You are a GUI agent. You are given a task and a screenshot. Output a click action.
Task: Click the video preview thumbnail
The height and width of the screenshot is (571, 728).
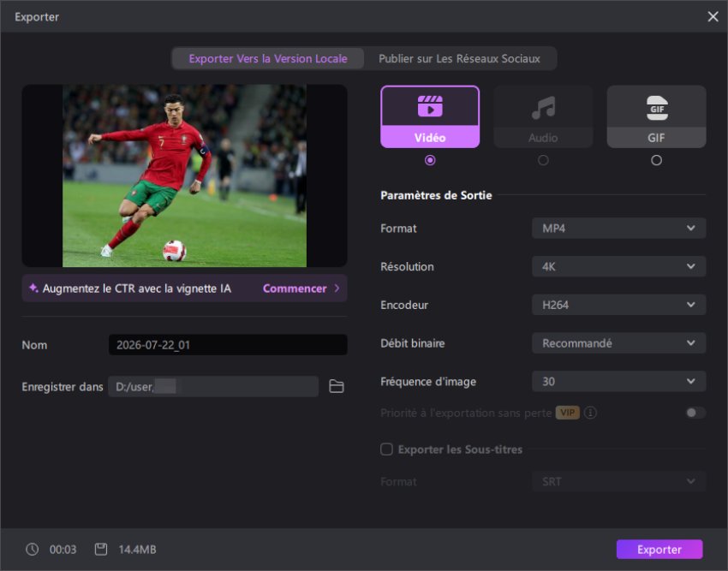(184, 175)
